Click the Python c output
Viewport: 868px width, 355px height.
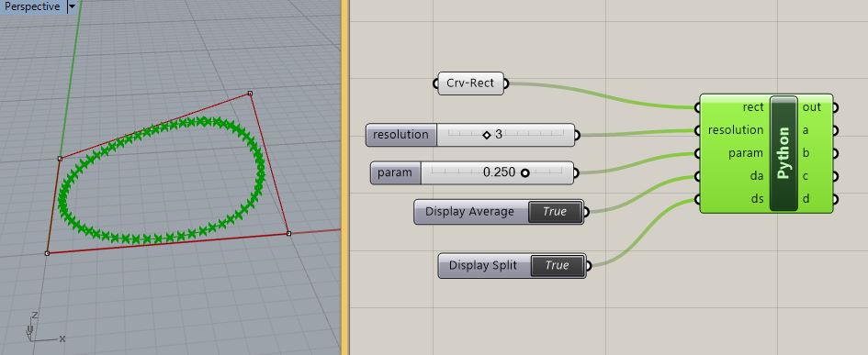tap(806, 176)
